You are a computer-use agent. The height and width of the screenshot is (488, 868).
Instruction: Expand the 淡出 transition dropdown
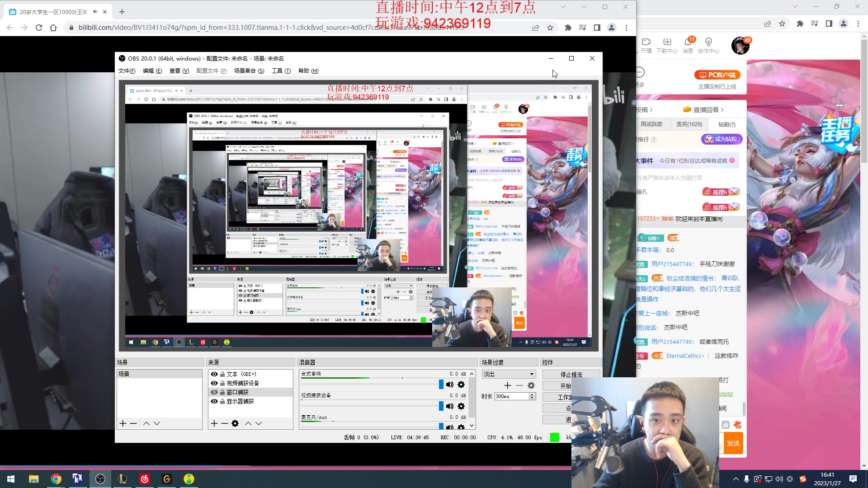click(532, 374)
